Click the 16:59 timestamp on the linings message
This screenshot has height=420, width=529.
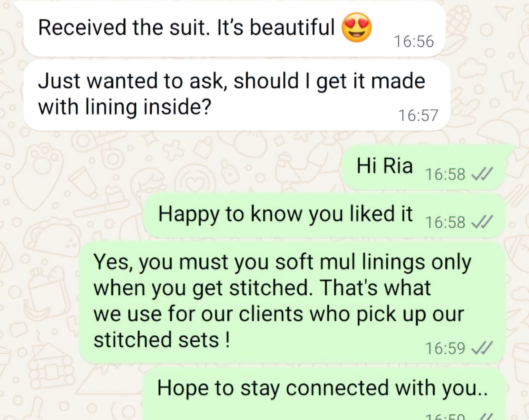tap(445, 348)
